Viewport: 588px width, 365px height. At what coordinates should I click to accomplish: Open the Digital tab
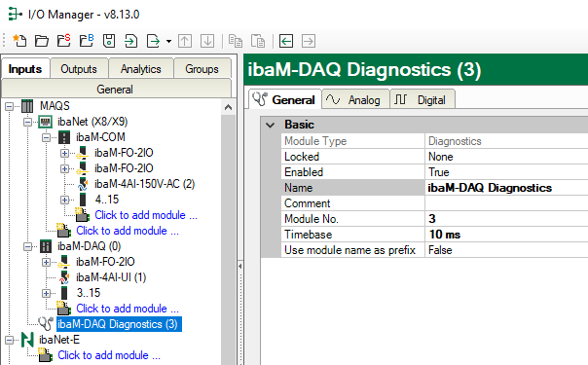(x=423, y=100)
